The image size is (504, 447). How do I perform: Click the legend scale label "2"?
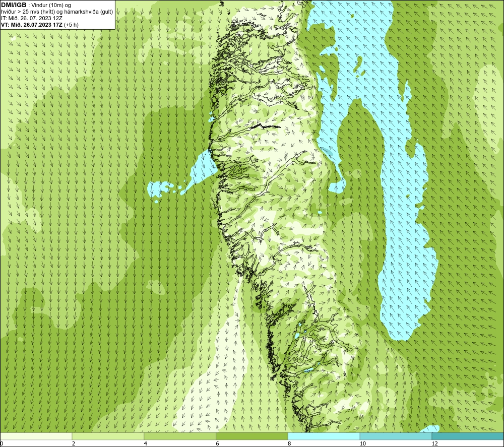[x=74, y=443]
